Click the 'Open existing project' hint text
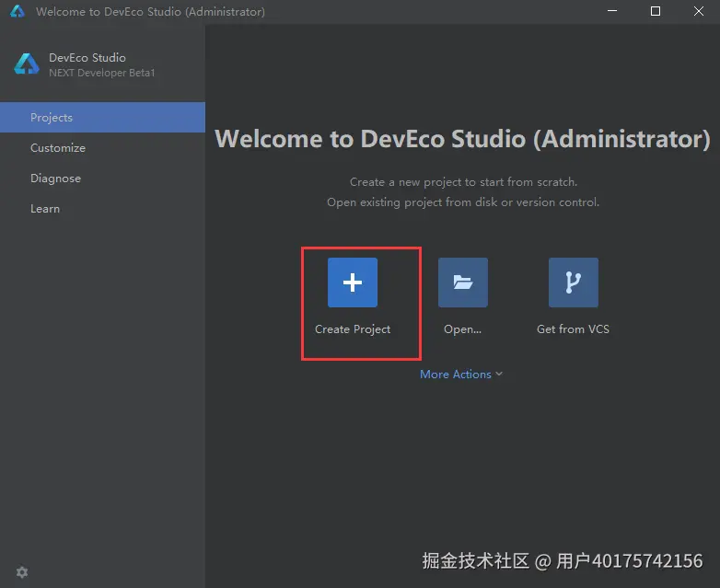The image size is (720, 588). click(463, 202)
